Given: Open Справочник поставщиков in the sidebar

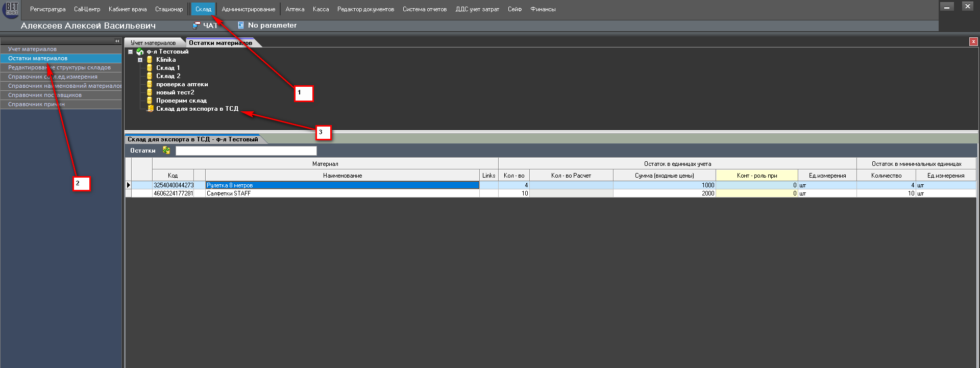Looking at the screenshot, I should [45, 95].
